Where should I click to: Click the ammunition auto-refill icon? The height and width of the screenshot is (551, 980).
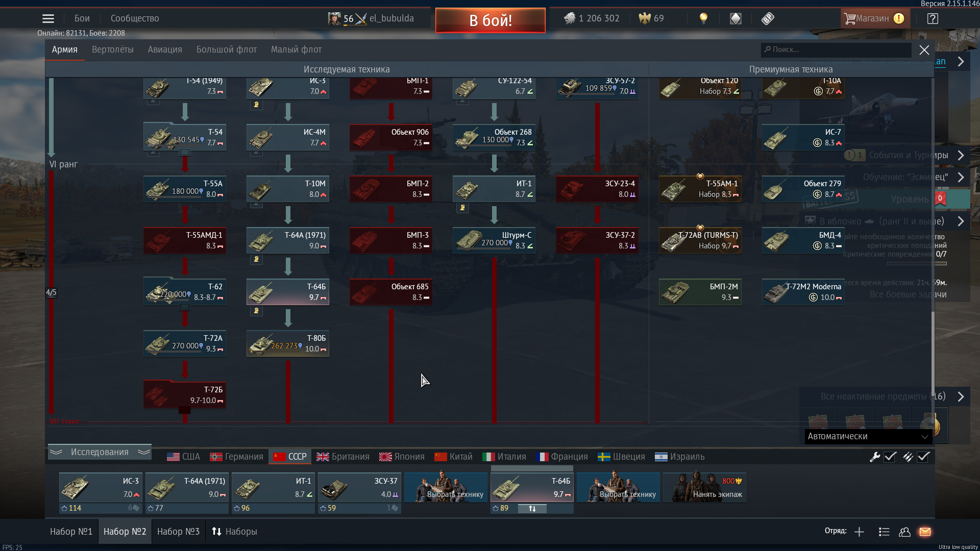point(908,457)
